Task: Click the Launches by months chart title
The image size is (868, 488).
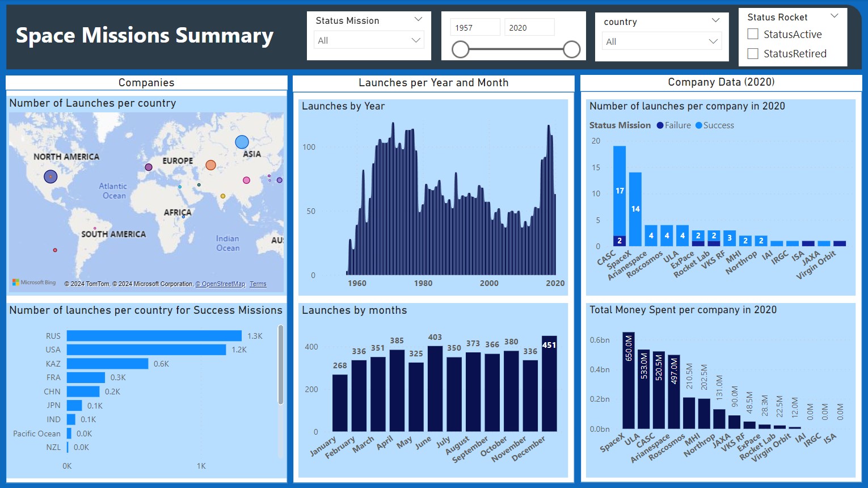Action: tap(355, 310)
